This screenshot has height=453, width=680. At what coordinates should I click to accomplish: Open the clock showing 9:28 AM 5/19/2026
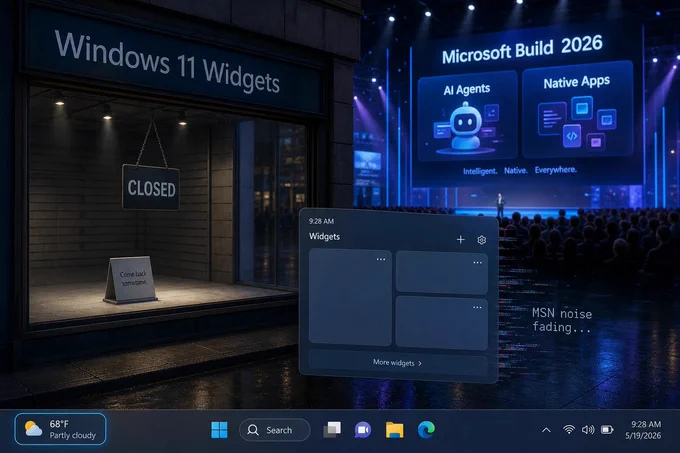click(643, 430)
